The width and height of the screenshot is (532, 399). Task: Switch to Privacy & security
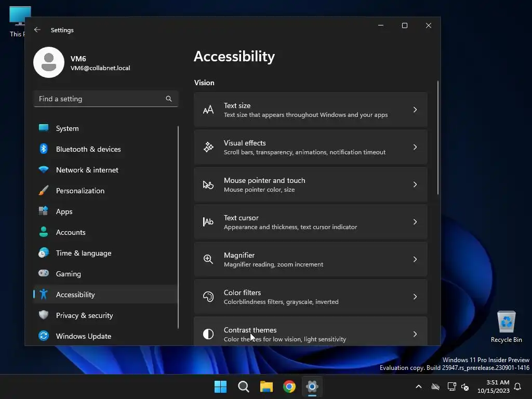click(105, 315)
